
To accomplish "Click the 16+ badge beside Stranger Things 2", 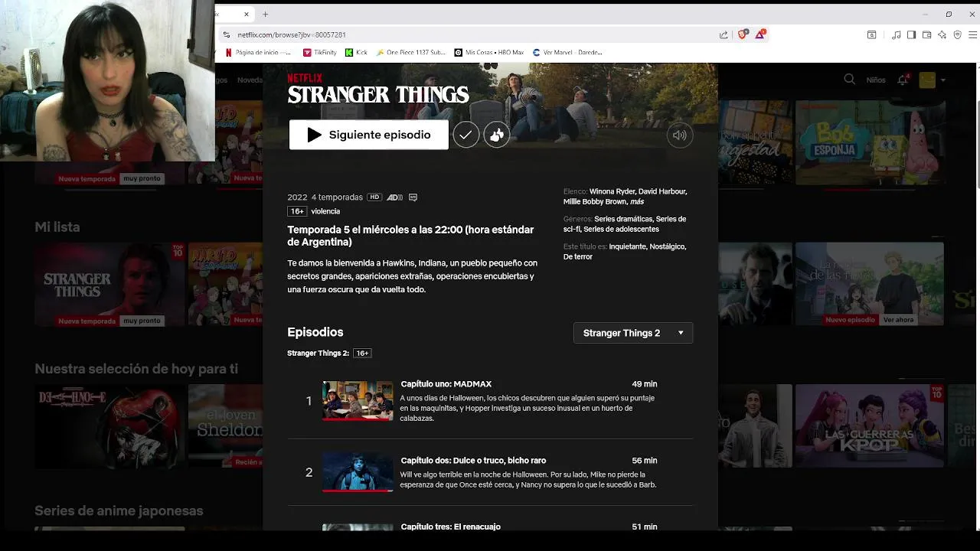I will [x=362, y=354].
